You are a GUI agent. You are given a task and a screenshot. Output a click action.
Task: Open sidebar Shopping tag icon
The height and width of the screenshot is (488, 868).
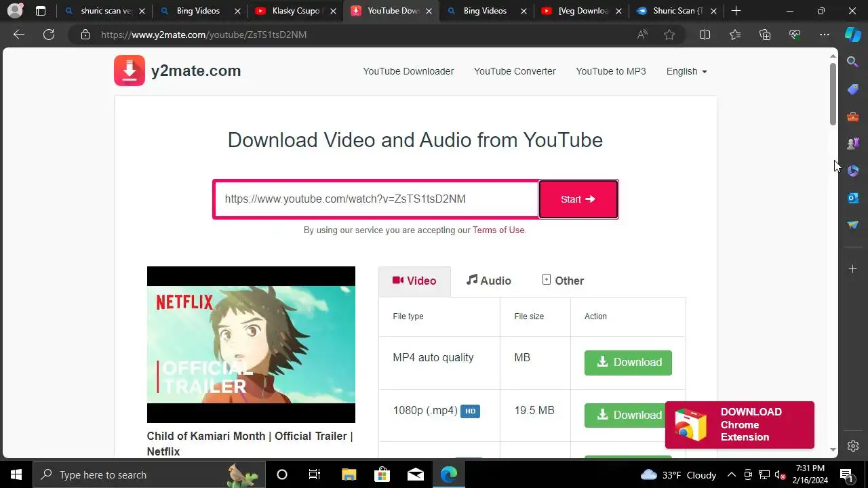[x=853, y=89]
